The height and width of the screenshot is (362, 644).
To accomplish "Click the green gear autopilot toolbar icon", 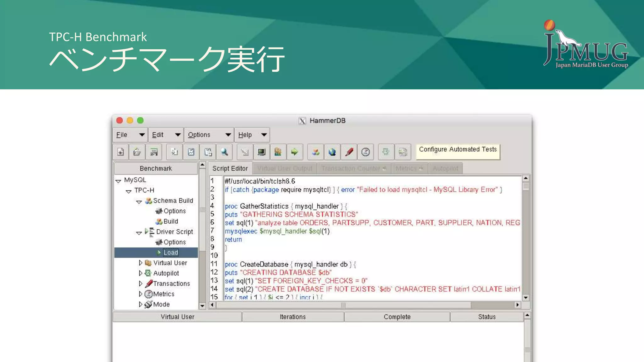I will pos(386,152).
